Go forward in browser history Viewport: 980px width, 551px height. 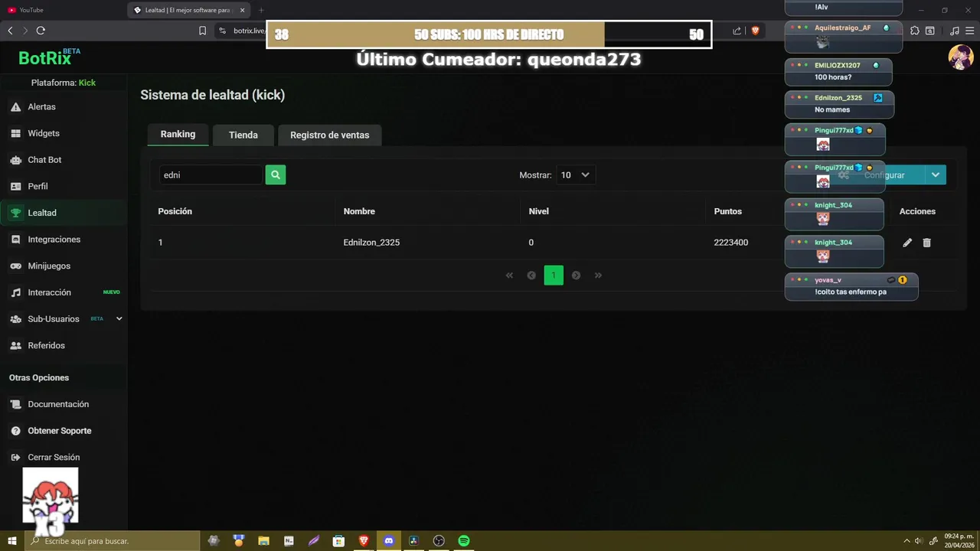(25, 31)
